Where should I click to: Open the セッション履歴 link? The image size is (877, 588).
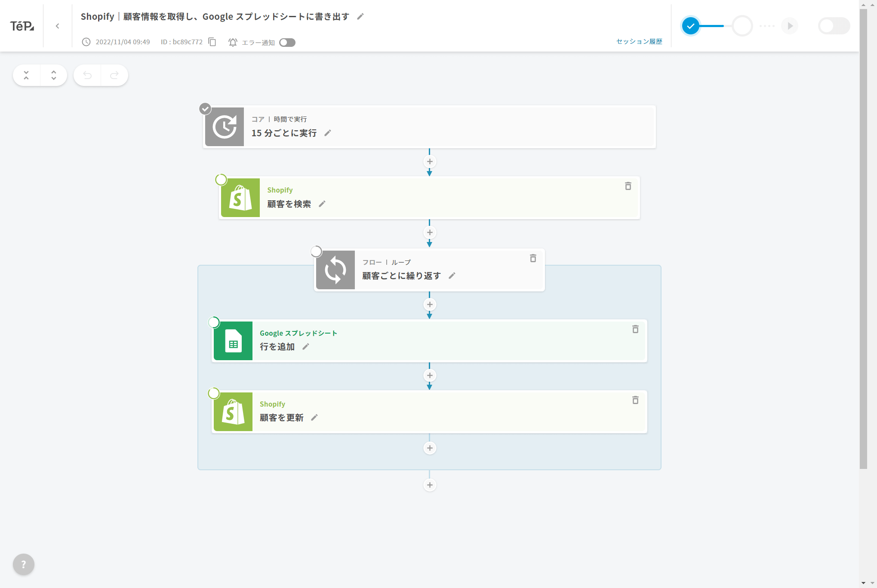point(639,41)
